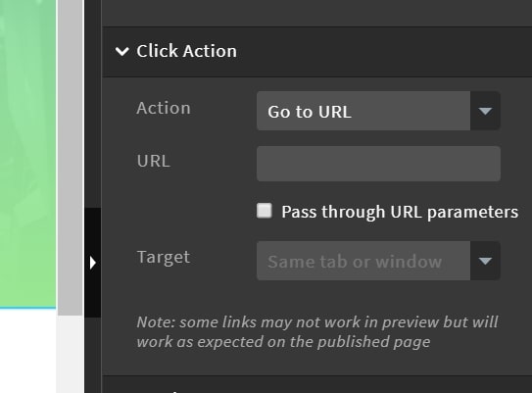Viewport: 532px width, 393px height.
Task: Click the black panel handle strip
Action: [x=93, y=263]
